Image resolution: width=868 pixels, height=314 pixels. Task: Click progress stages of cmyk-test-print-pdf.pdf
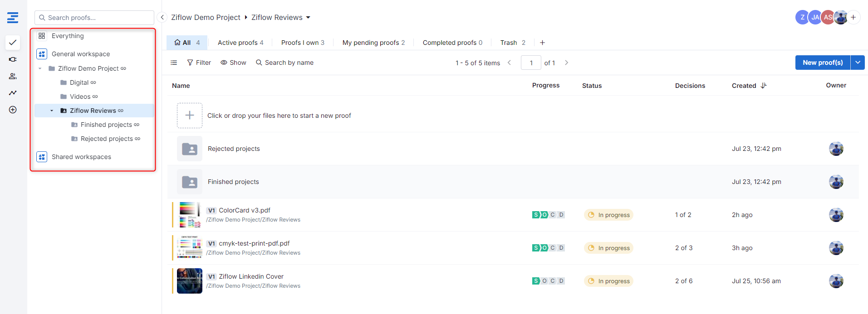point(549,248)
